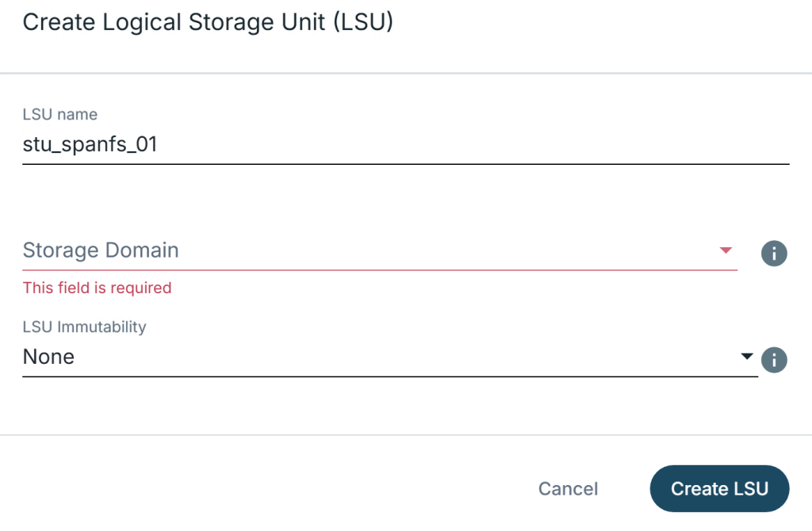Open the Storage Domain combo box
Viewport: 812px width, 531px height.
pos(379,251)
